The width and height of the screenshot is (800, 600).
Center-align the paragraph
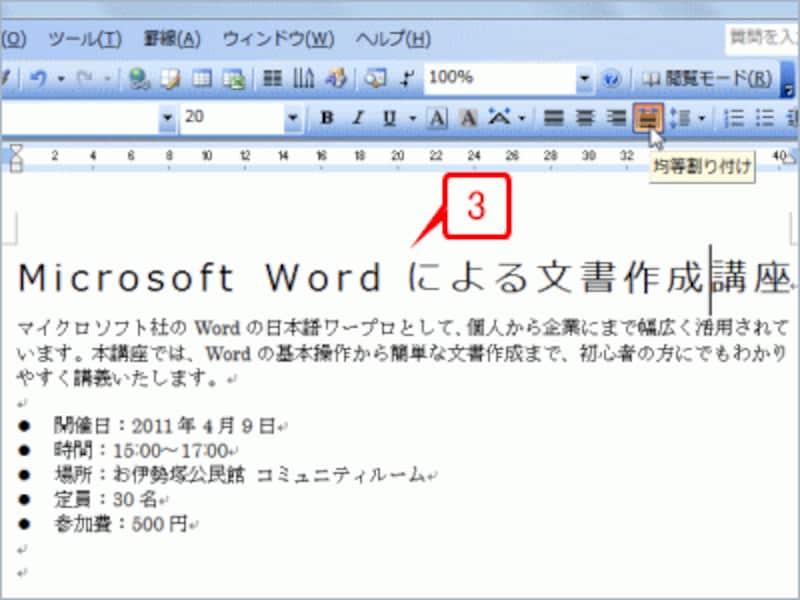click(585, 118)
